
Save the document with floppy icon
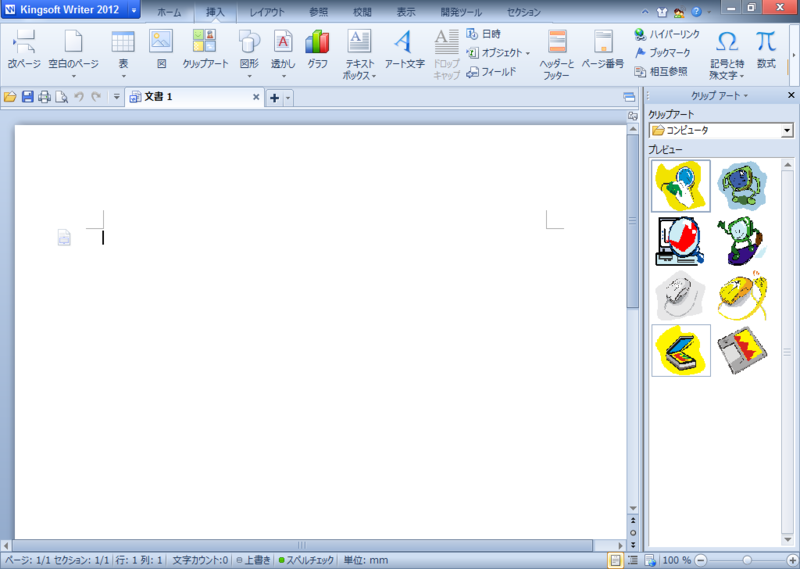click(28, 97)
